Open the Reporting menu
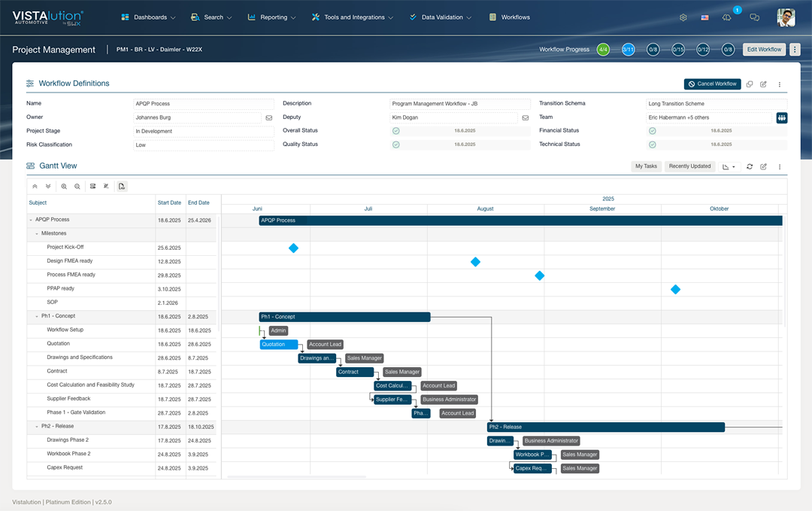The height and width of the screenshot is (511, 812). [271, 17]
